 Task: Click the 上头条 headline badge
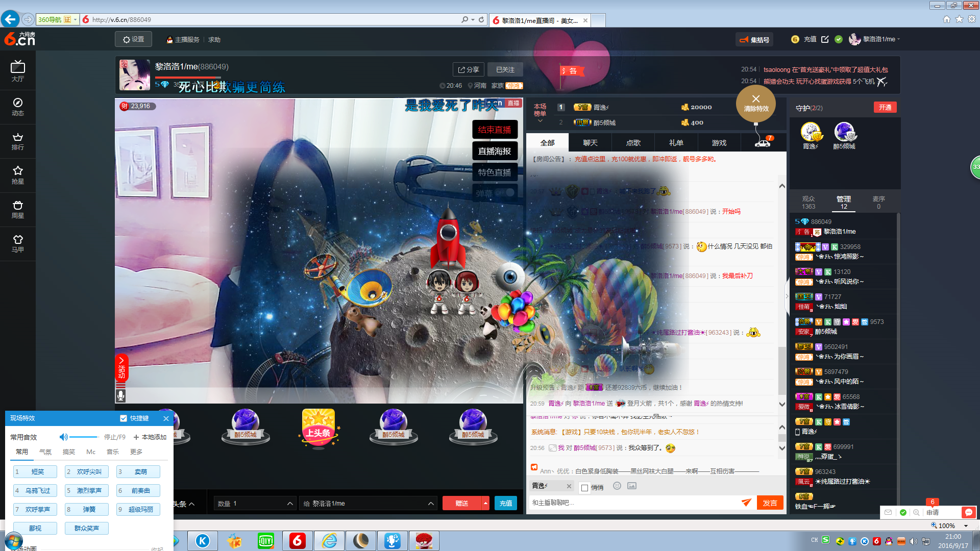(318, 429)
